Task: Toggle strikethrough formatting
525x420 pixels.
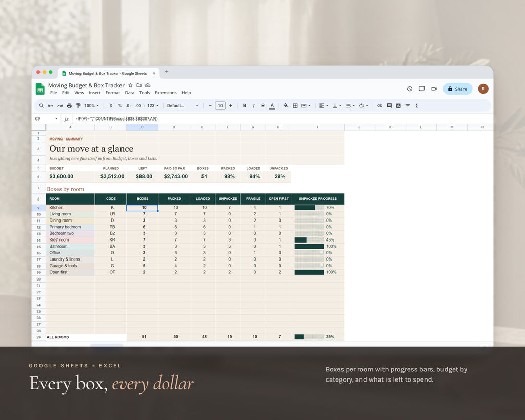Action: 263,106
